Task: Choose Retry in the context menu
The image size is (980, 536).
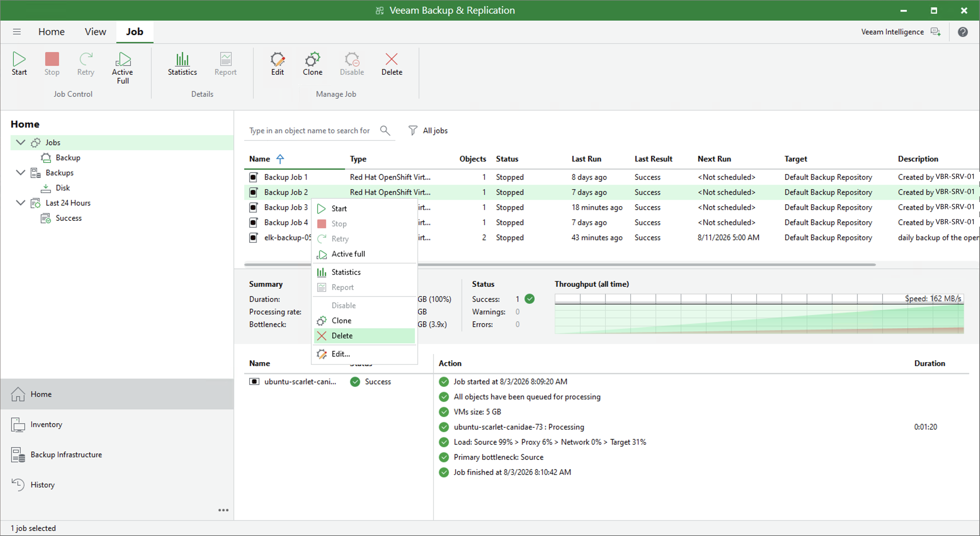Action: [x=364, y=239]
